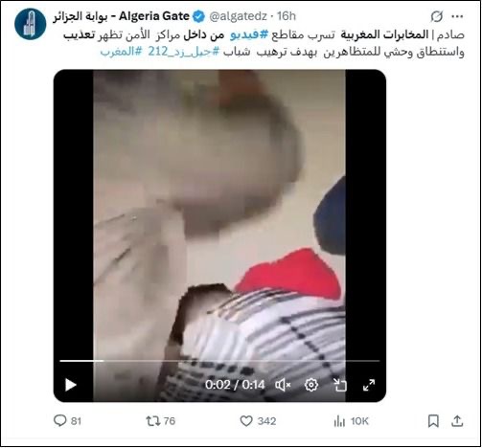
Task: Click the #فيديو hashtag
Action: pyautogui.click(x=249, y=35)
